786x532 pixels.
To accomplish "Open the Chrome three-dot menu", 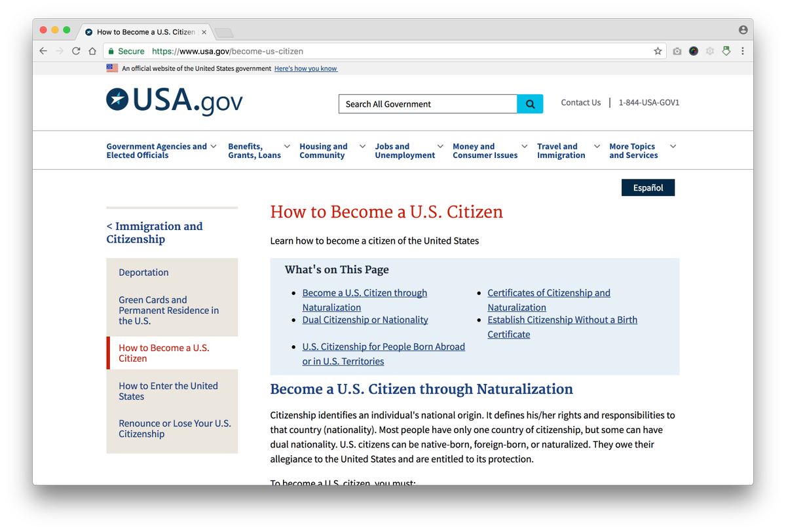I will 743,51.
